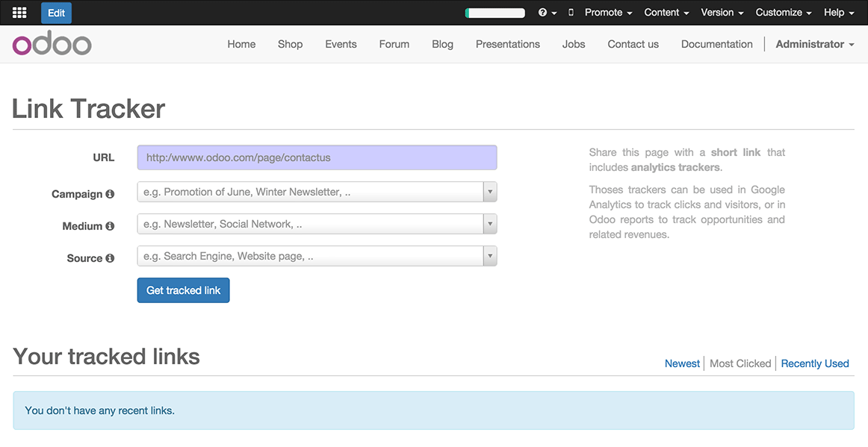The height and width of the screenshot is (447, 868).
Task: Open the help question mark icon
Action: point(544,12)
